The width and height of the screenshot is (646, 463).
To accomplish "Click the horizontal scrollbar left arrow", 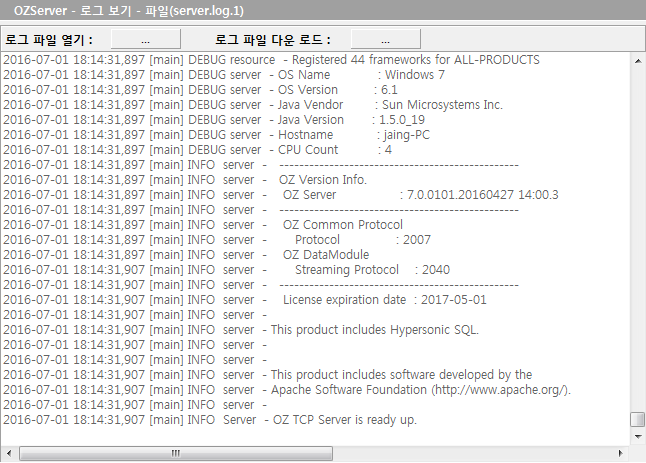I will click(9, 453).
